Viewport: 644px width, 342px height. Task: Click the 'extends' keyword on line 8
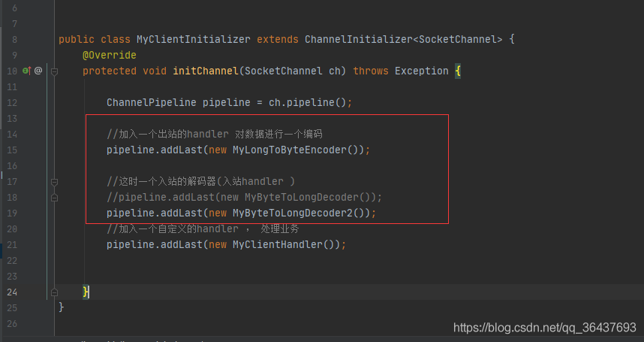point(278,39)
